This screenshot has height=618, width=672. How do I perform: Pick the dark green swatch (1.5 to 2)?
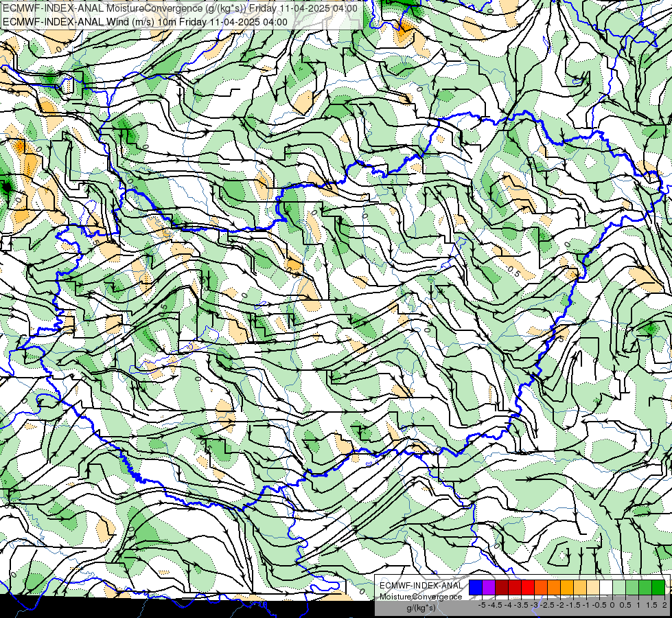[658, 588]
